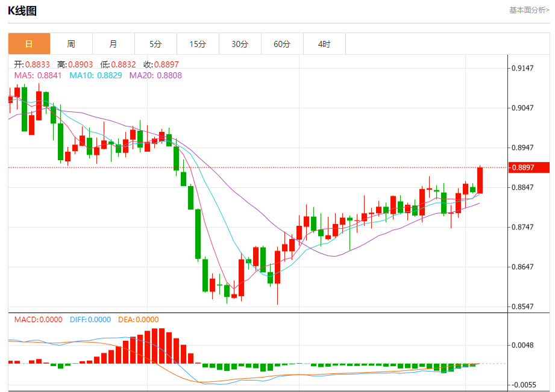
Task: Click the 0.9147 price axis label
Action: click(x=523, y=68)
